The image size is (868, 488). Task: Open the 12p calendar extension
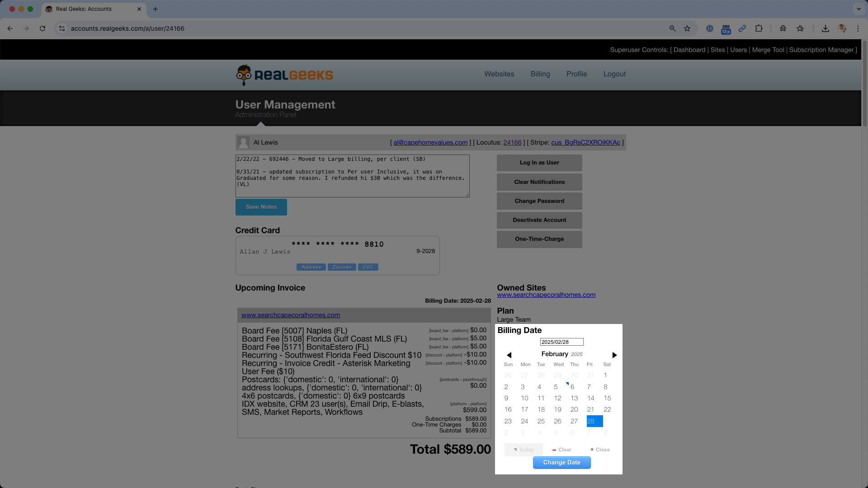(x=726, y=29)
